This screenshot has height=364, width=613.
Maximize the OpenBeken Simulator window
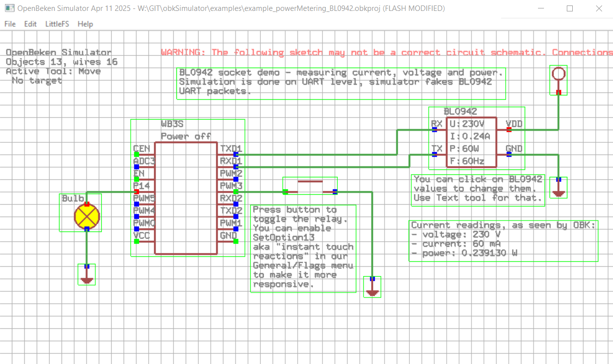coord(570,8)
